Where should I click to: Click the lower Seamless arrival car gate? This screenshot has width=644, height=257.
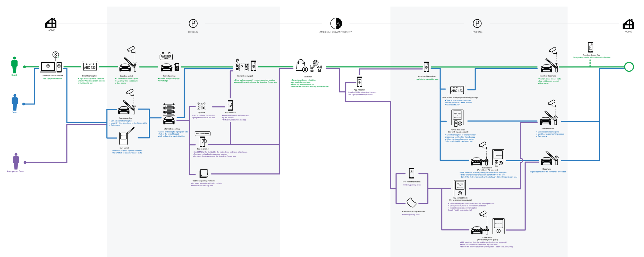(x=127, y=107)
